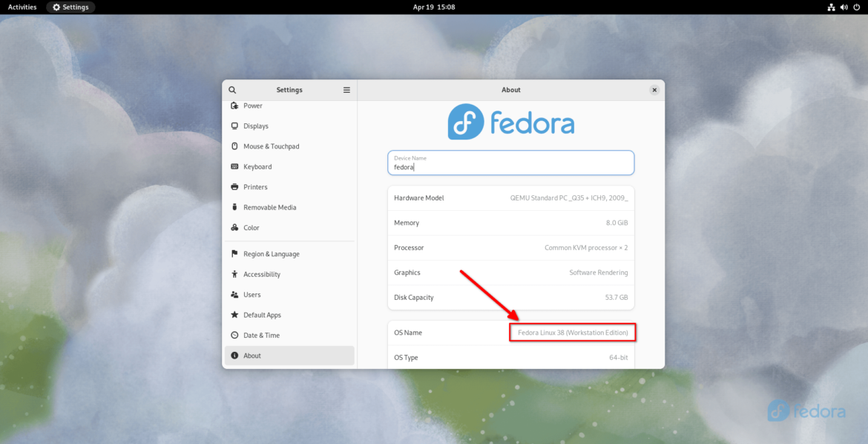
Task: Click the Settings title in sidebar header
Action: coord(289,90)
